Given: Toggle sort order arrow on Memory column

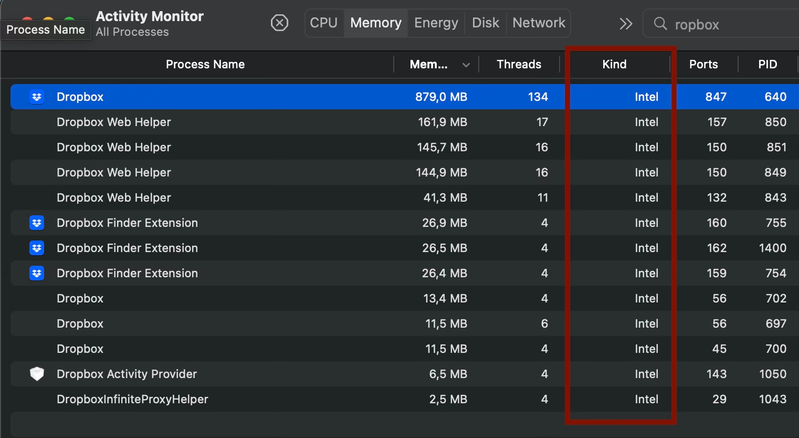Looking at the screenshot, I should (466, 65).
